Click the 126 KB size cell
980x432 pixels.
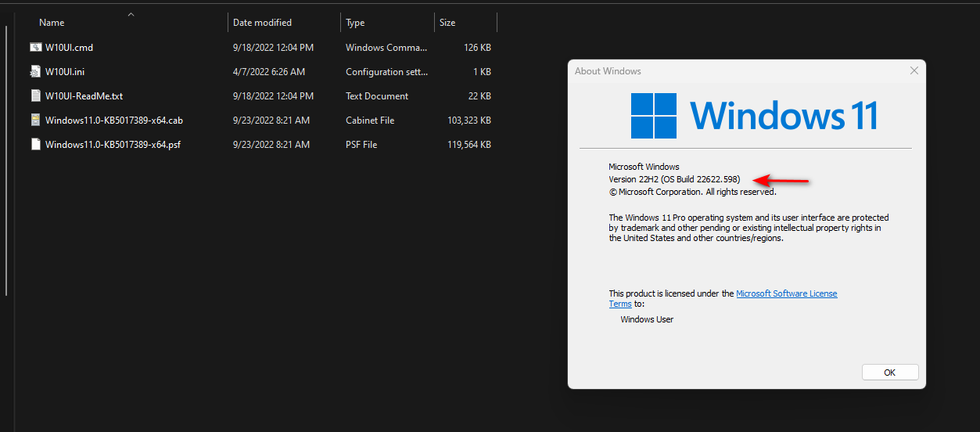point(477,48)
